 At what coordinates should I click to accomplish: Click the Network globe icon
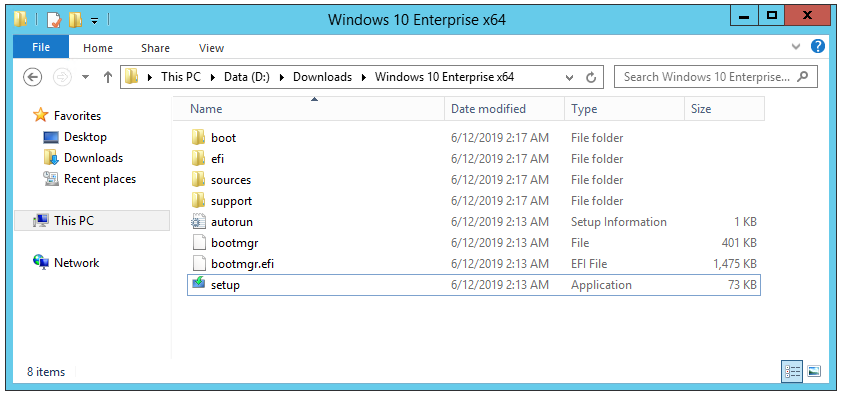(41, 263)
